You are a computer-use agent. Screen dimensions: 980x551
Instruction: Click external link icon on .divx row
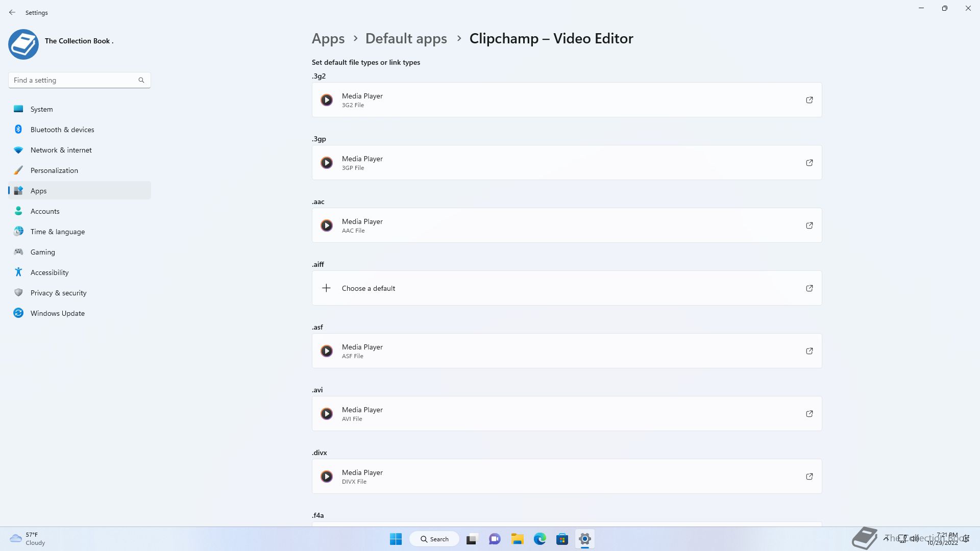click(x=809, y=477)
